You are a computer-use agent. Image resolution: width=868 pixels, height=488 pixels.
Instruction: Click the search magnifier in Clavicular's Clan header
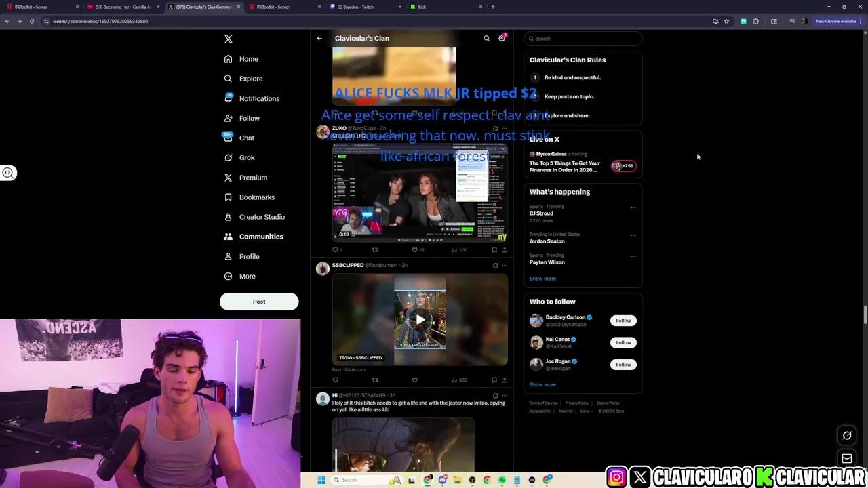point(486,38)
